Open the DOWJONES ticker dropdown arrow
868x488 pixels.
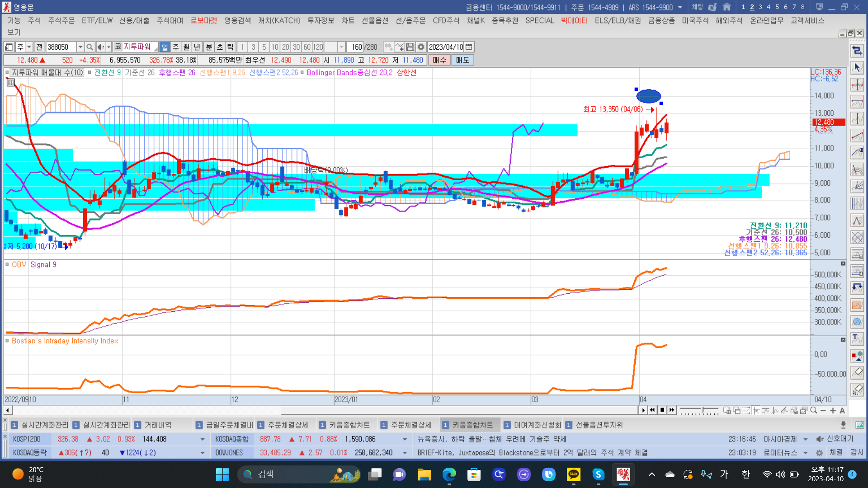point(405,452)
